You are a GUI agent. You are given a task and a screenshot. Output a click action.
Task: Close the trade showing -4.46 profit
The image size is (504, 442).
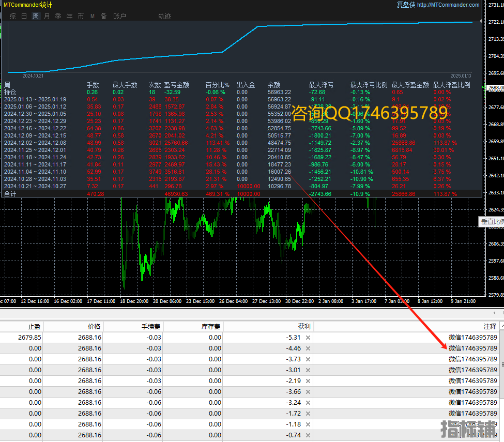pyautogui.click(x=308, y=348)
